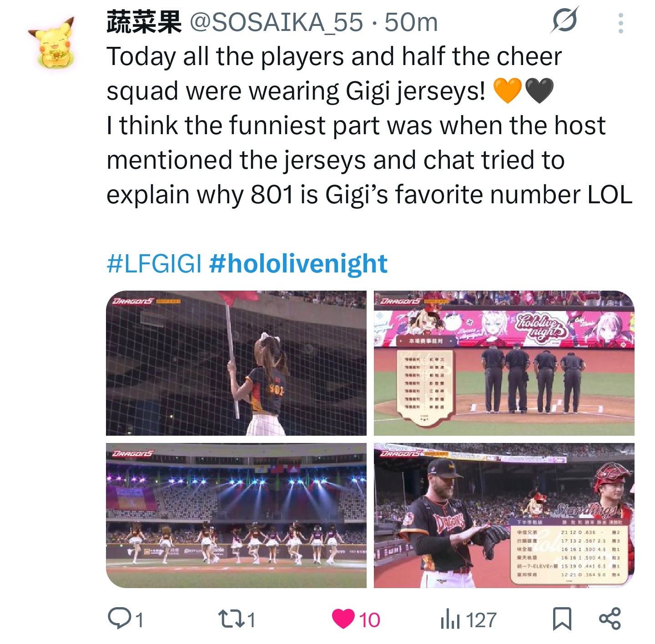The height and width of the screenshot is (644, 655).
Task: Open the #hololivenight hashtag link
Action: pos(298,264)
